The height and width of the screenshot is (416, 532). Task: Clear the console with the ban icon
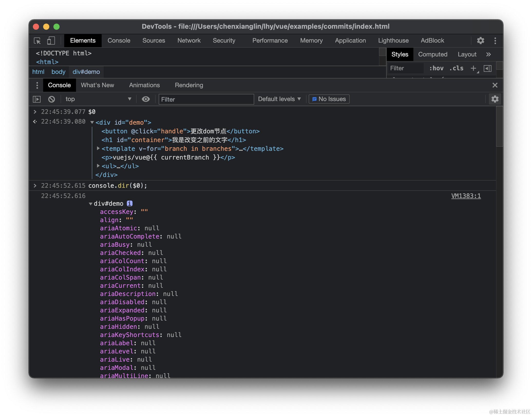[x=52, y=99]
